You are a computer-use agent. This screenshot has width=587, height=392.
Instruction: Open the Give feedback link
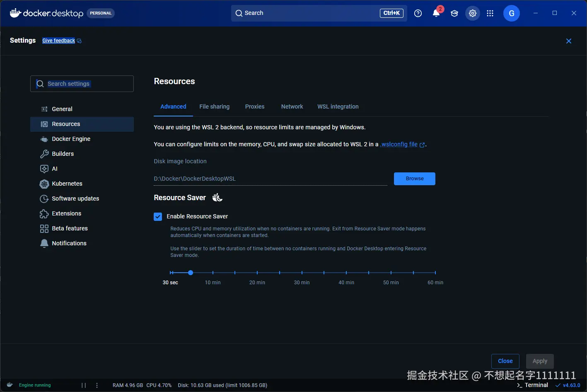click(x=59, y=41)
